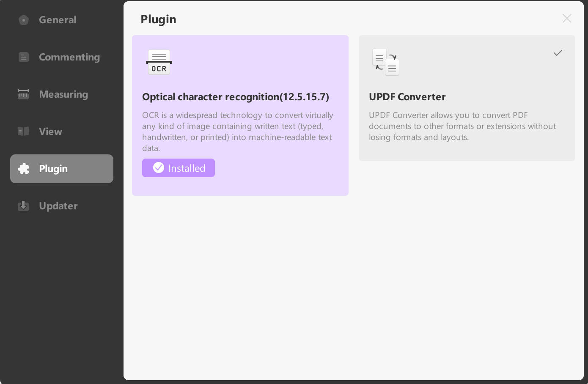588x384 pixels.
Task: Click the checkmark on the UPDF Converter card
Action: [558, 53]
